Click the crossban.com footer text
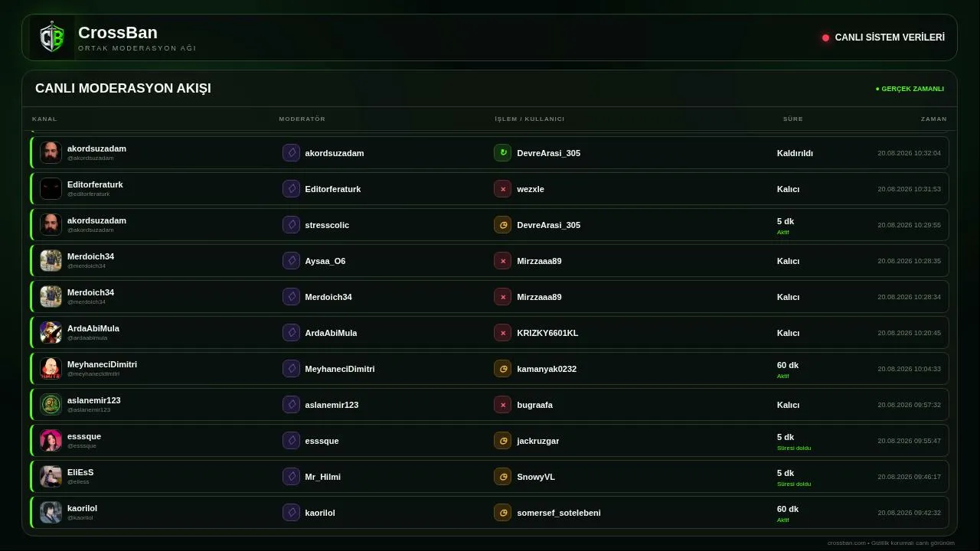 click(846, 543)
